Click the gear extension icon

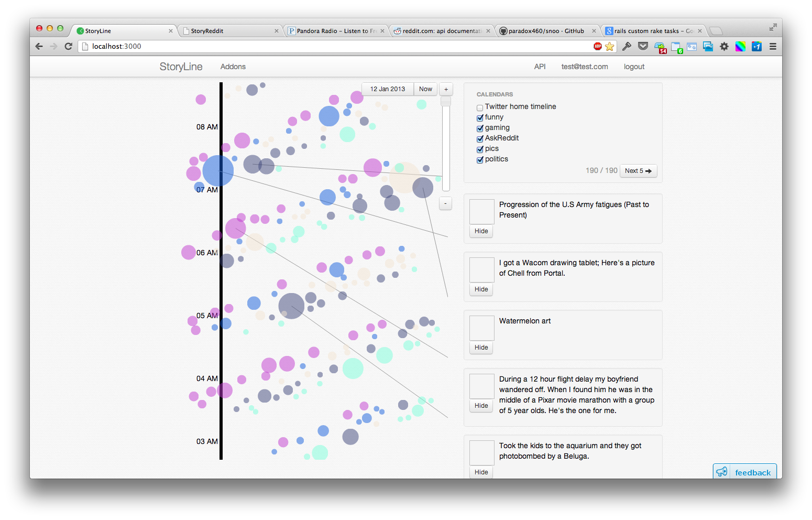pos(724,46)
